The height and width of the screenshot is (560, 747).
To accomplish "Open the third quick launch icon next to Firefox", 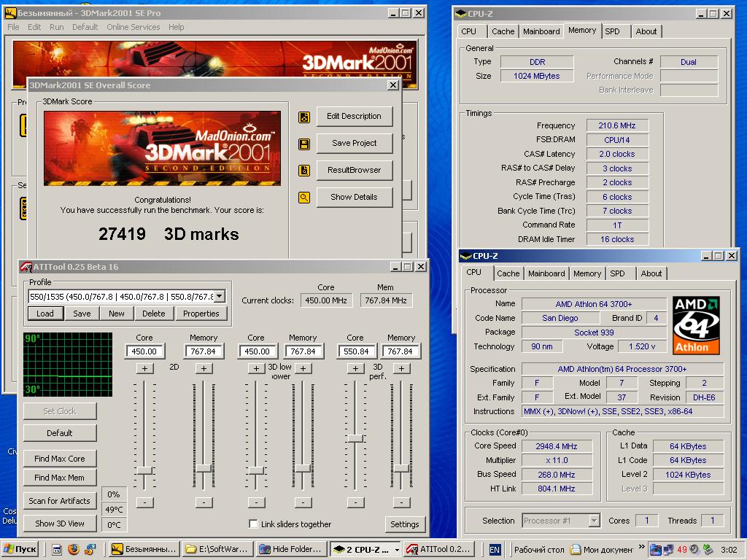I will coord(90,549).
